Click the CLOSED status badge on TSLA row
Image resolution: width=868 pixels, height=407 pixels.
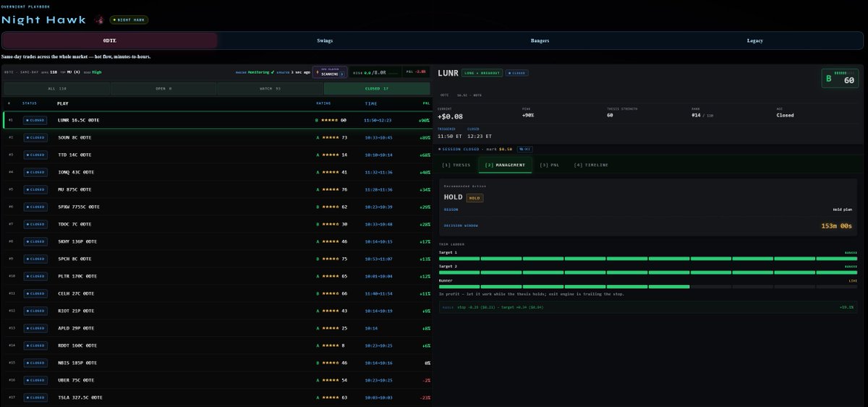click(35, 398)
